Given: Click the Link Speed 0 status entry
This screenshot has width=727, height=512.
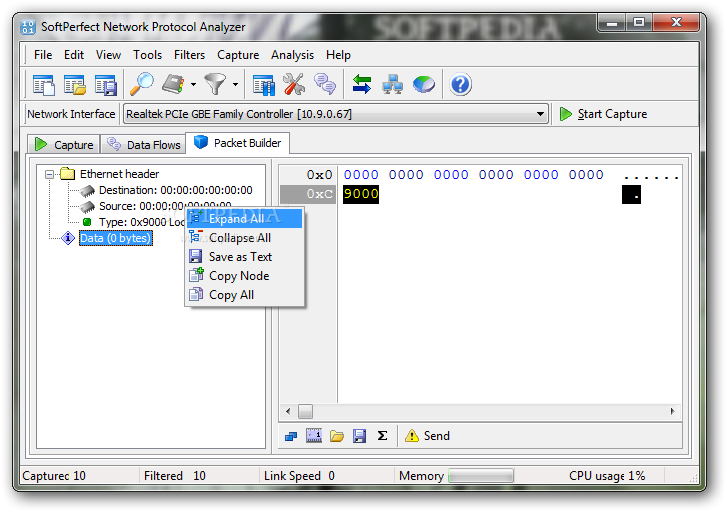Looking at the screenshot, I should pos(300,476).
